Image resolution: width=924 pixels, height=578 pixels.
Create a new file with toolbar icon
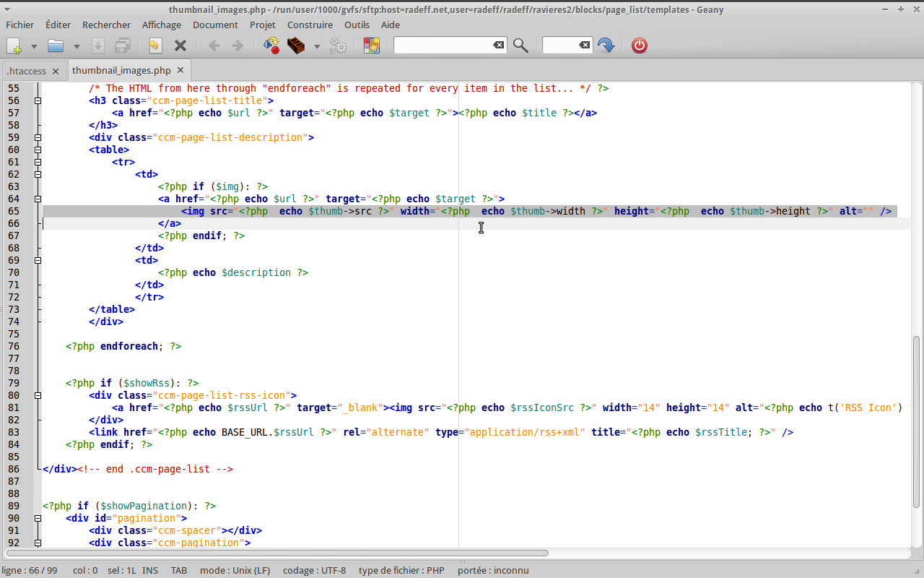[14, 46]
